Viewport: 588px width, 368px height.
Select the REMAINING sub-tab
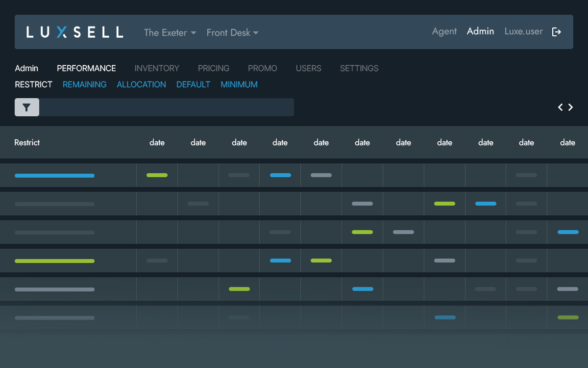pyautogui.click(x=84, y=84)
